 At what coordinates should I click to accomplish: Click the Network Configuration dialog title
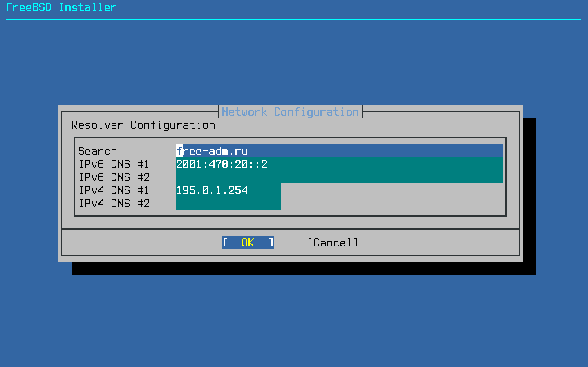point(290,112)
